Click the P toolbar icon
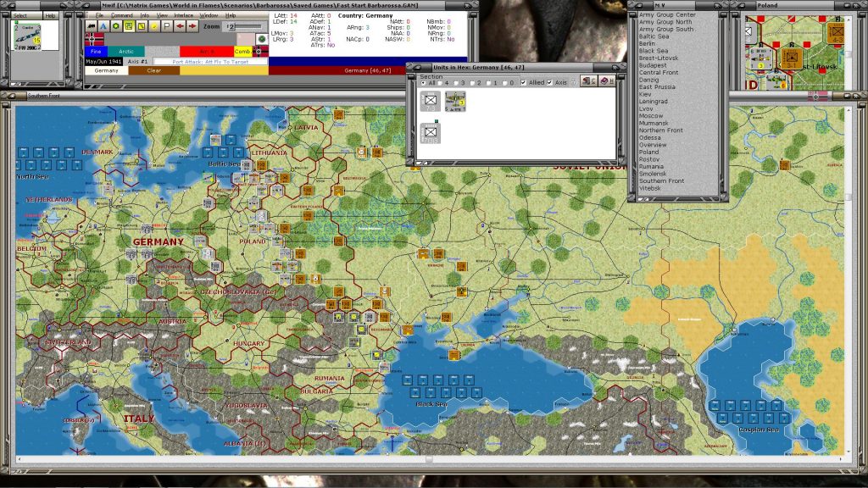This screenshot has width=868, height=488. (x=167, y=26)
